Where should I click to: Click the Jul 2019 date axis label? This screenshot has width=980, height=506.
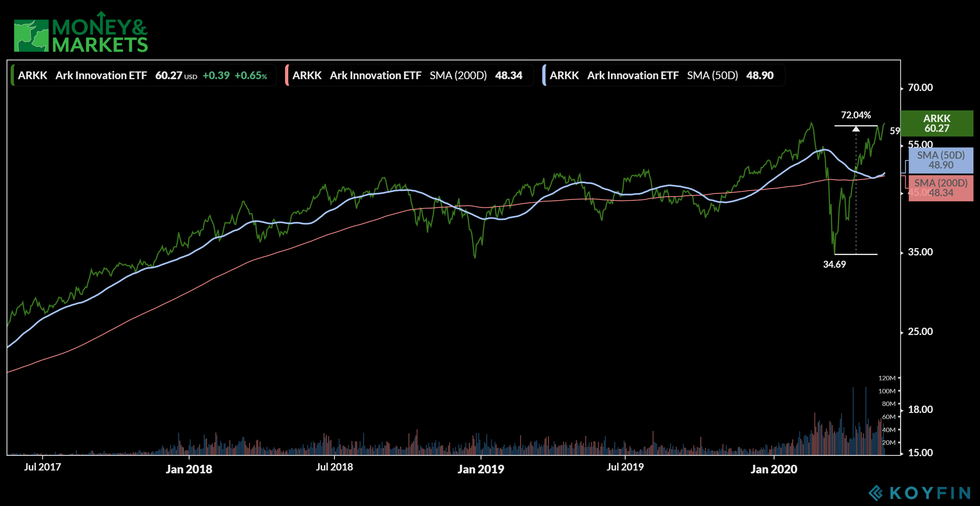click(625, 467)
